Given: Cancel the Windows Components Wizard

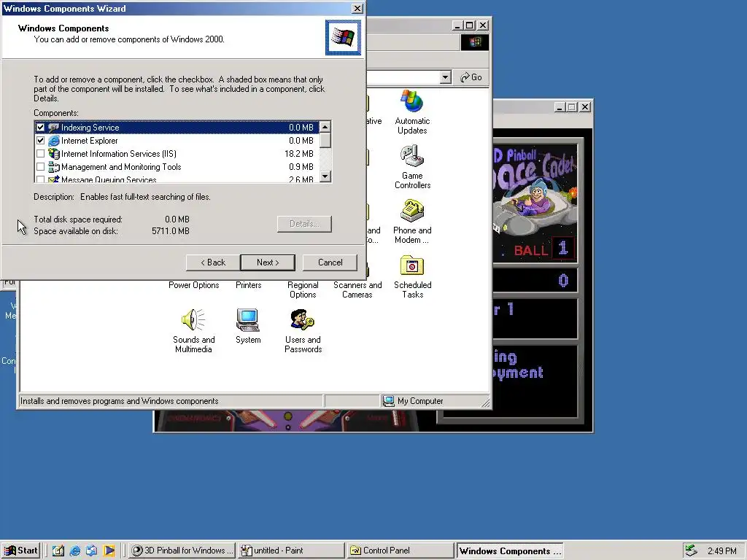Looking at the screenshot, I should pos(330,262).
